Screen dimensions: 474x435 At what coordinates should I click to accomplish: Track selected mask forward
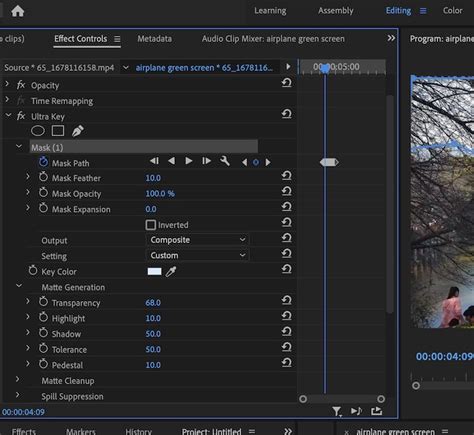point(189,161)
